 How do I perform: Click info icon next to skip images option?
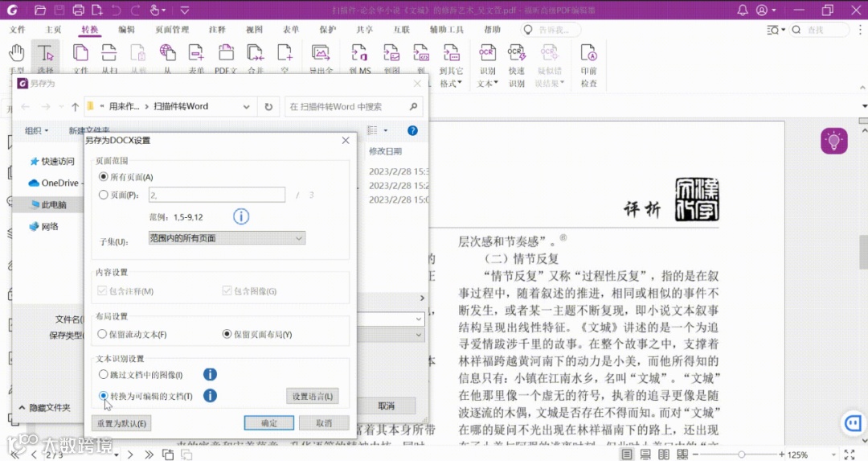point(210,375)
